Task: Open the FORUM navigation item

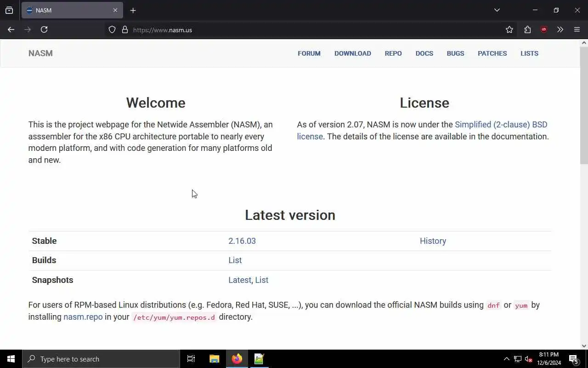Action: coord(309,53)
